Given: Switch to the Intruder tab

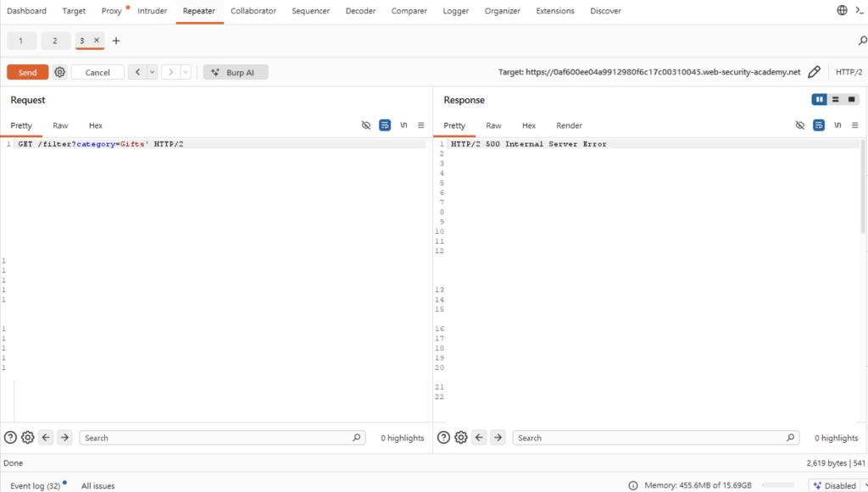Looking at the screenshot, I should pyautogui.click(x=153, y=11).
